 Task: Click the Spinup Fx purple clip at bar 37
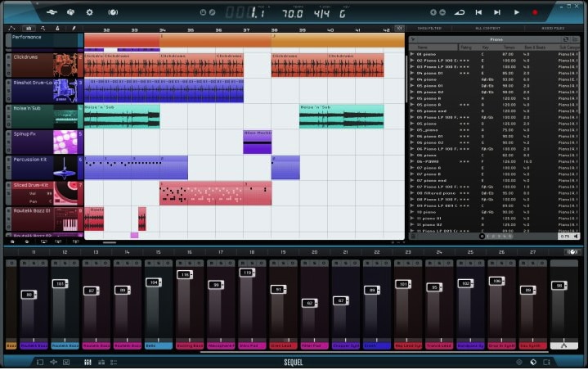click(258, 142)
